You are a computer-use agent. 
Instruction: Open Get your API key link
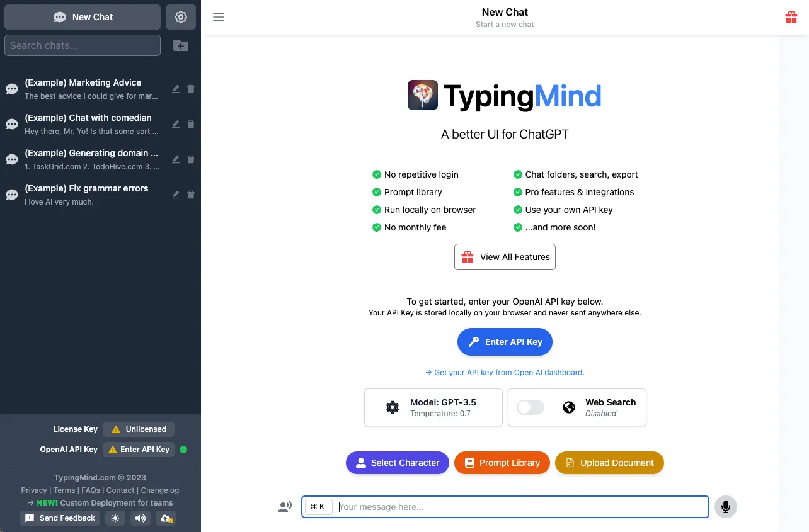pyautogui.click(x=505, y=373)
